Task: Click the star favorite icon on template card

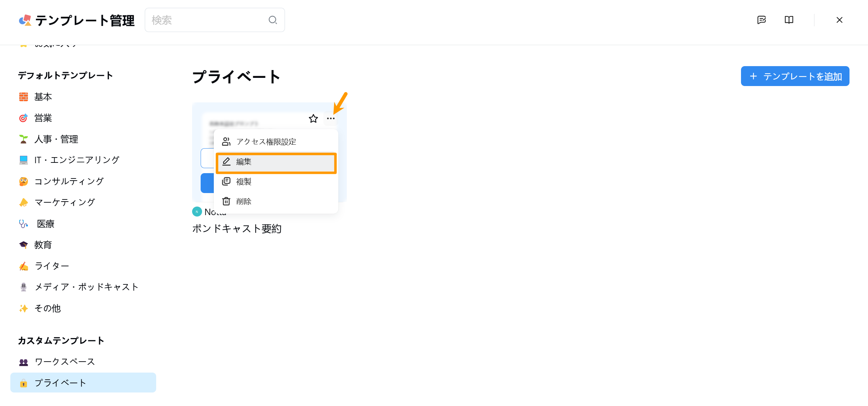Action: click(x=313, y=119)
